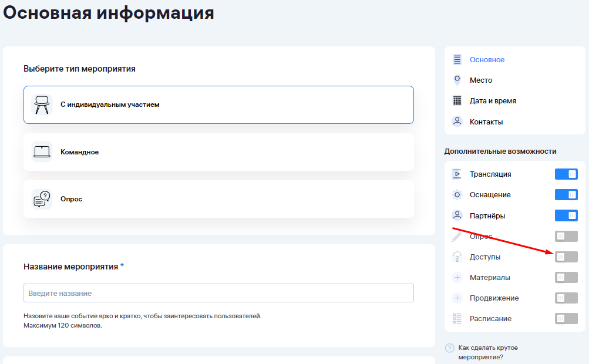Turn off the Оснащение switch

[566, 195]
